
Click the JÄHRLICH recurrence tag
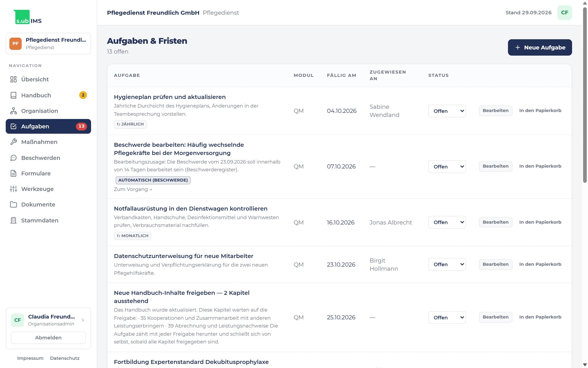click(130, 124)
